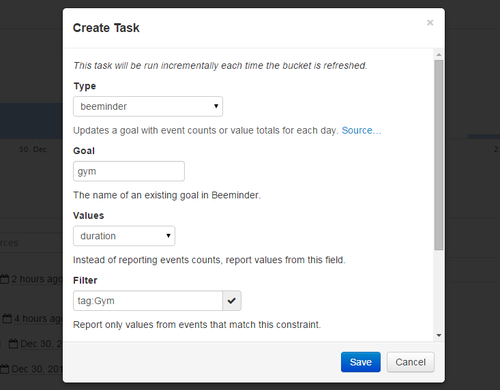Click the calendar icon next to 2 hours ago
The width and height of the screenshot is (500, 390).
click(x=5, y=279)
